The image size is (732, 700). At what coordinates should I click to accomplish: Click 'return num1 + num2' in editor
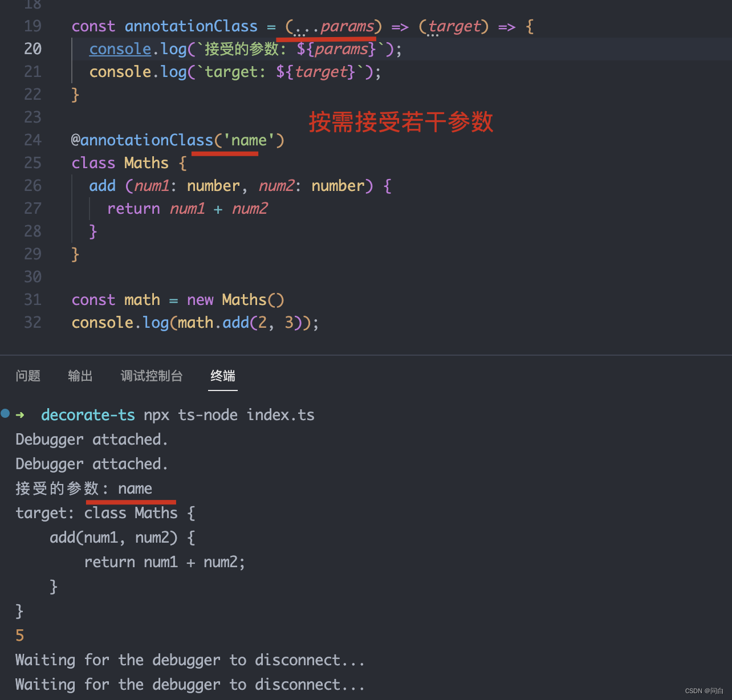tap(188, 209)
